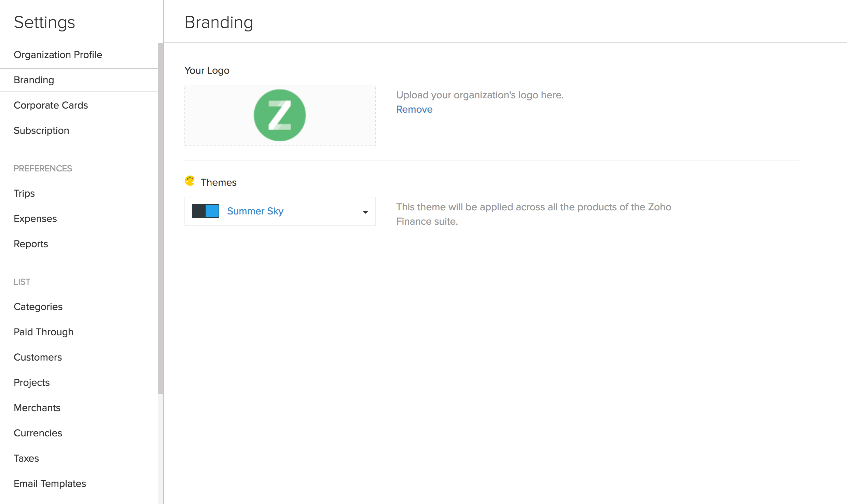
Task: Open Organization Profile settings
Action: [x=58, y=55]
